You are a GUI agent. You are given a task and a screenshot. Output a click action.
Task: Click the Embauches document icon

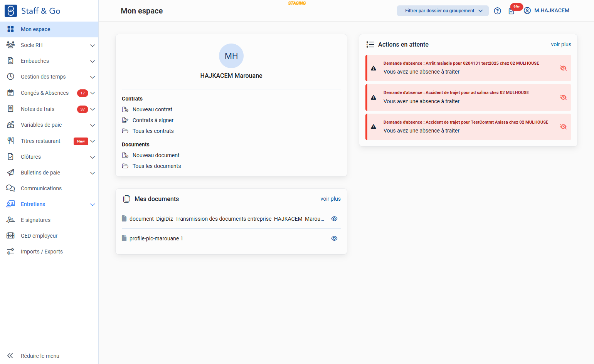11,61
